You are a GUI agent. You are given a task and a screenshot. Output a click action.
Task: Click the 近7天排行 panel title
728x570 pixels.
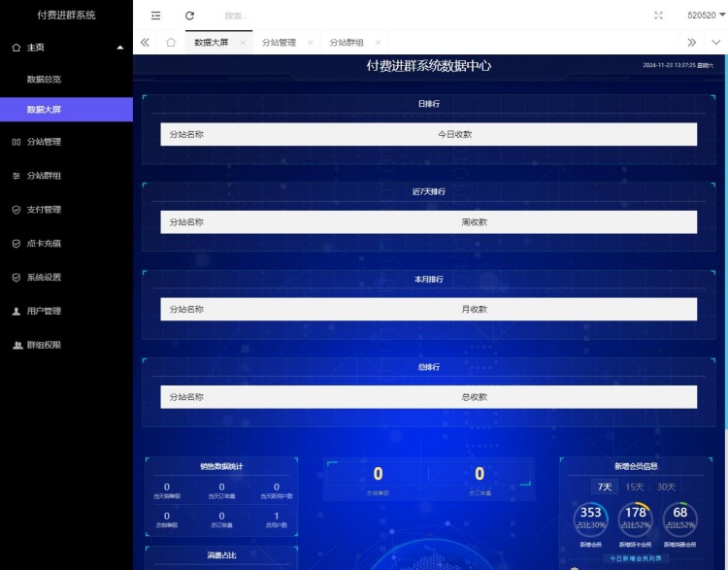[x=428, y=191]
